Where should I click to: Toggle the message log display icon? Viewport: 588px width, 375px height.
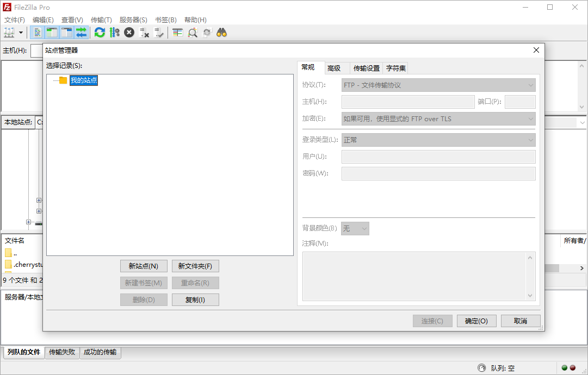tap(37, 32)
